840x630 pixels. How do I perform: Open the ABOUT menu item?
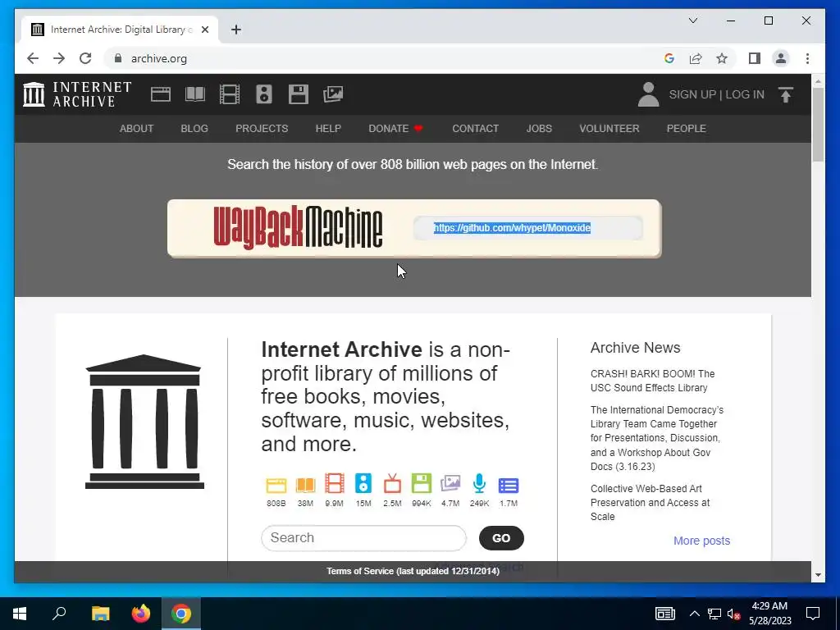click(136, 129)
